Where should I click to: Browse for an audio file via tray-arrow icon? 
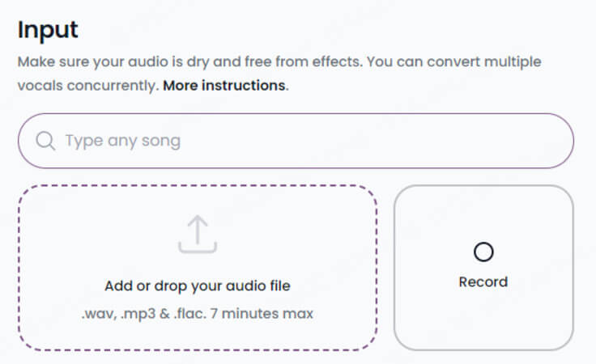coord(198,235)
